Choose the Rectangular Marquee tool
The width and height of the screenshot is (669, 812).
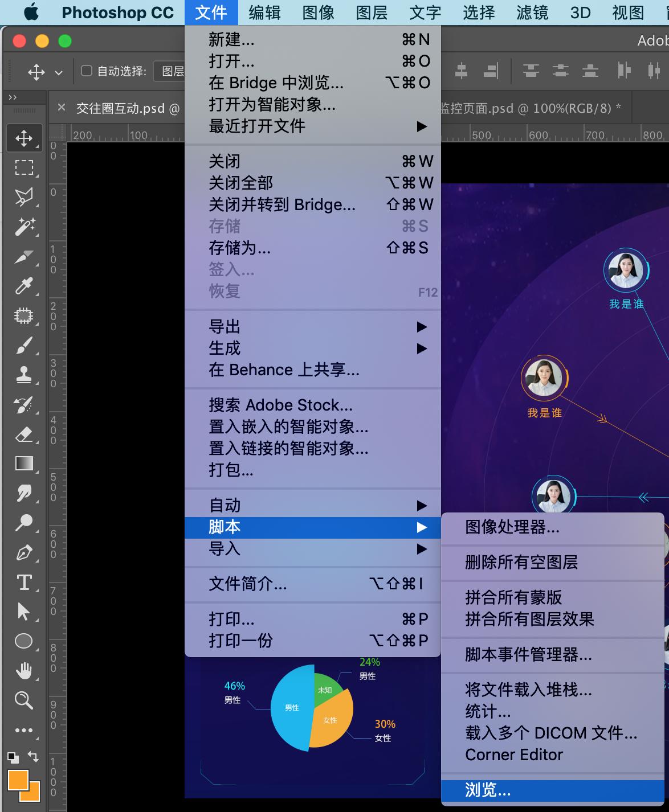tap(24, 167)
